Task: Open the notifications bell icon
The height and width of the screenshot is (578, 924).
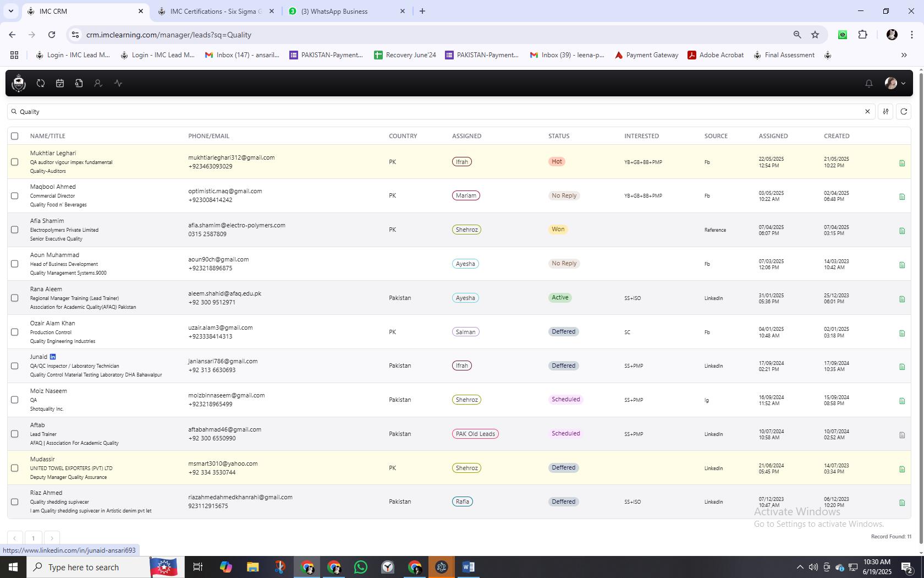Action: (869, 83)
